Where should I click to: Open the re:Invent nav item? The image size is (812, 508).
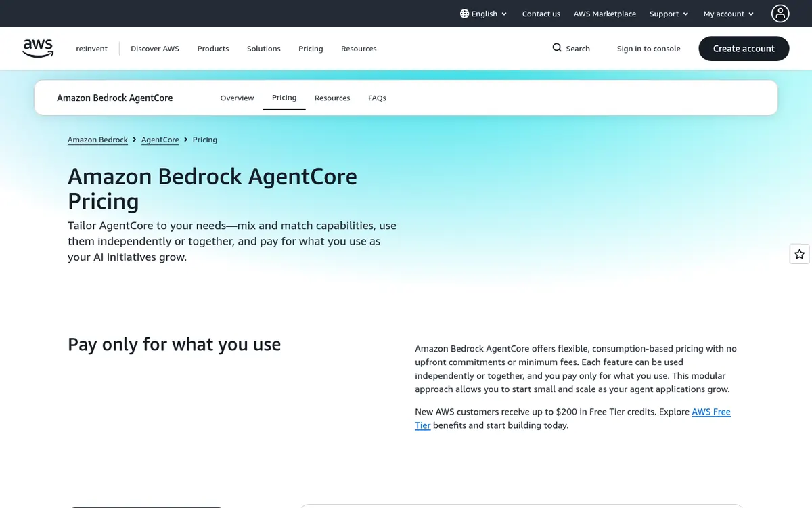click(92, 49)
